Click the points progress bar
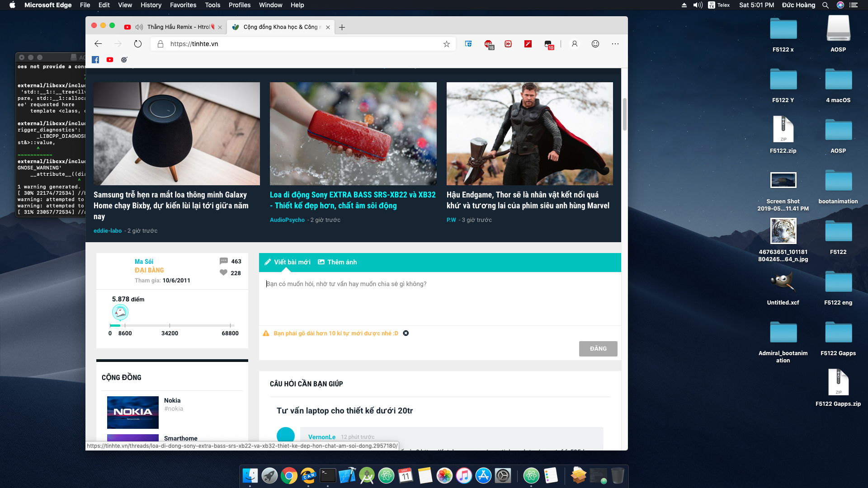 point(172,325)
